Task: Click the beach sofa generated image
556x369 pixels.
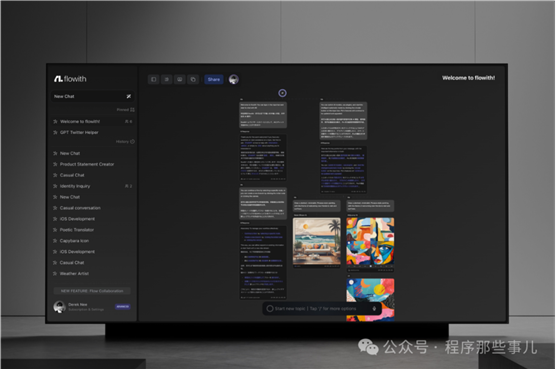Action: point(317,241)
